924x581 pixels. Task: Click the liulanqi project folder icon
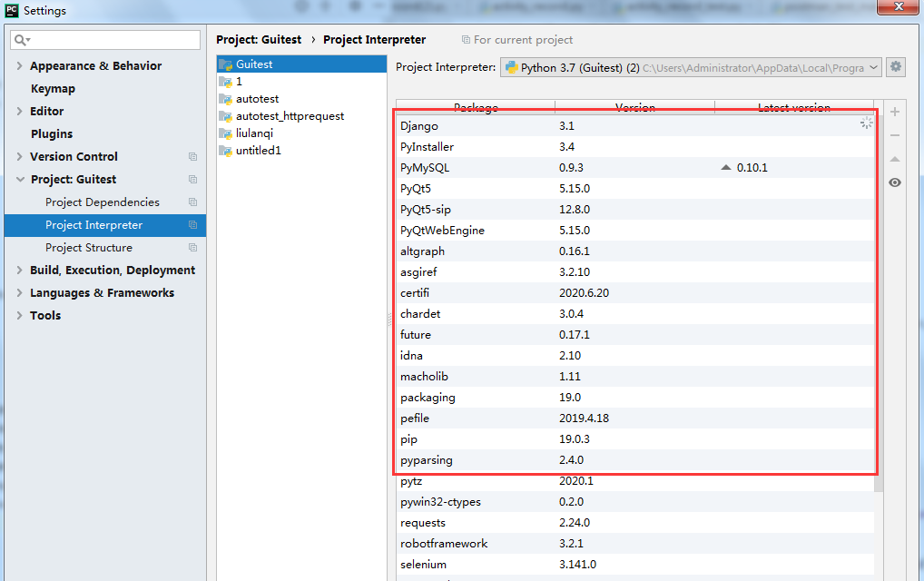click(x=226, y=133)
